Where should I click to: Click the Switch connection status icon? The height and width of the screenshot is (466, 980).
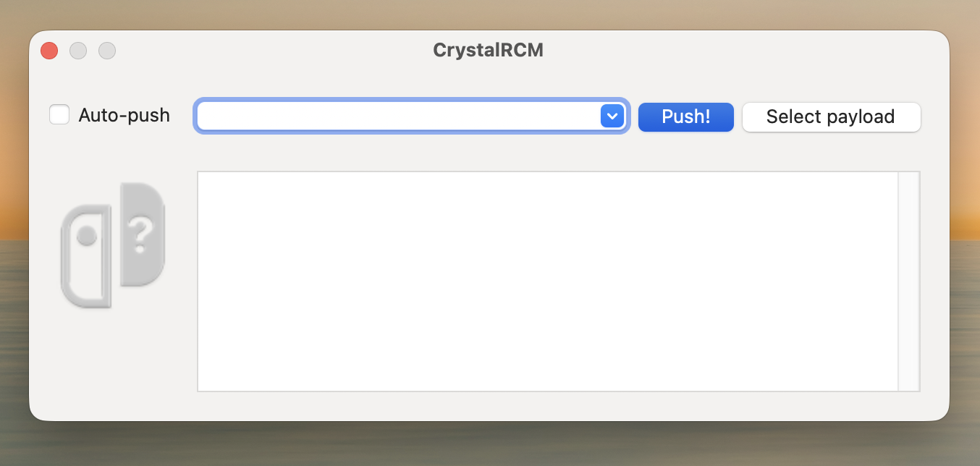[113, 245]
